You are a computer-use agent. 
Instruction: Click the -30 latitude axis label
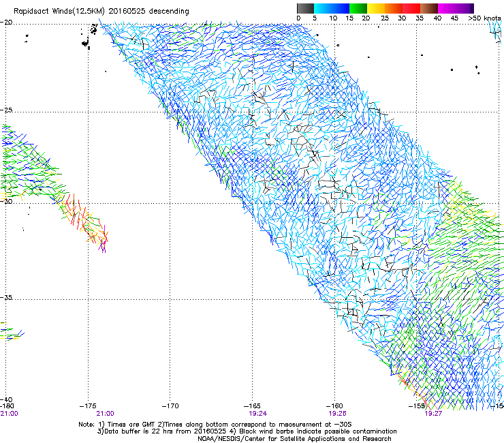point(6,201)
